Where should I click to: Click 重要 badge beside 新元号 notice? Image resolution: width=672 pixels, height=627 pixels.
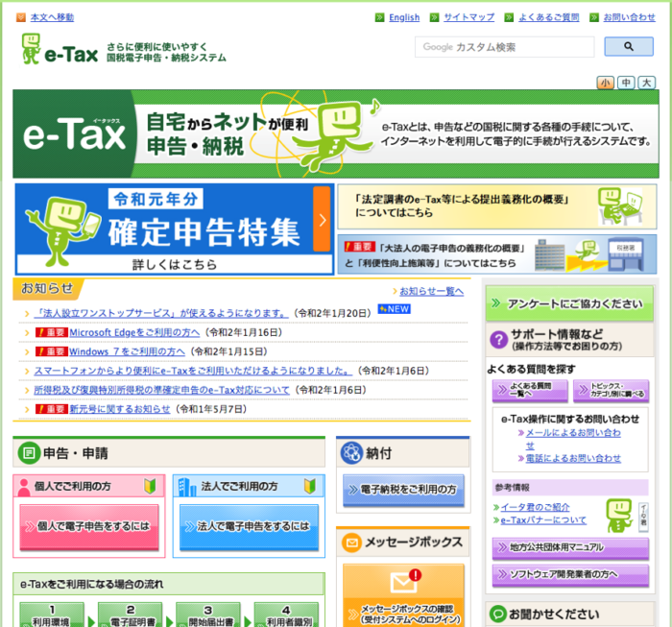coord(51,409)
